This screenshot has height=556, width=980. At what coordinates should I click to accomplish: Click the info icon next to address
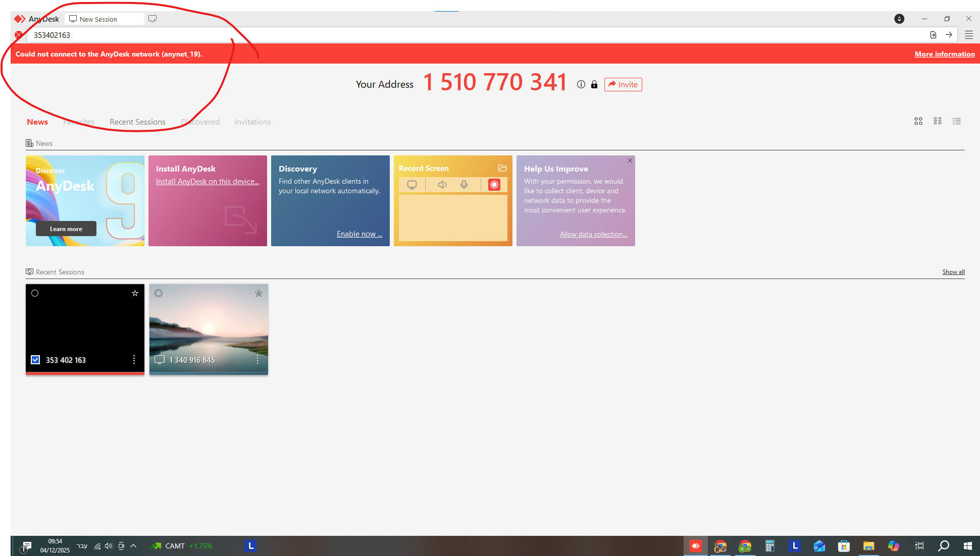(581, 84)
